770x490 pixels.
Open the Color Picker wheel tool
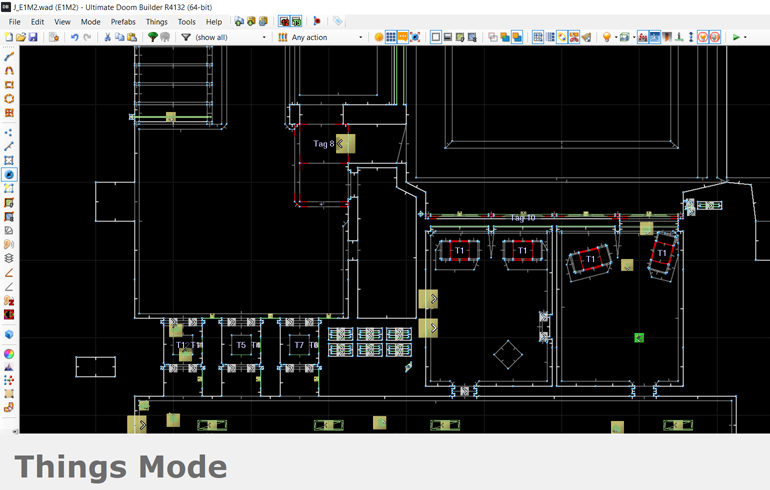(x=9, y=354)
